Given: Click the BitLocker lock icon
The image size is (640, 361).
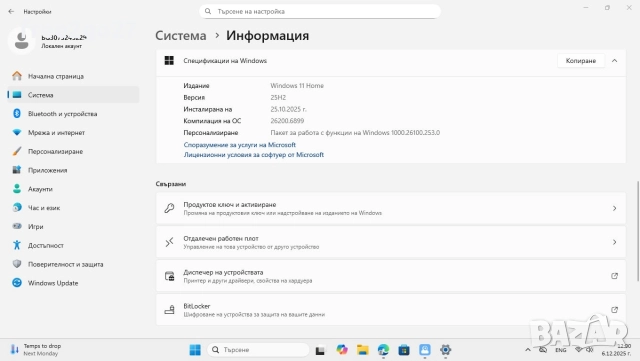Looking at the screenshot, I should (169, 310).
